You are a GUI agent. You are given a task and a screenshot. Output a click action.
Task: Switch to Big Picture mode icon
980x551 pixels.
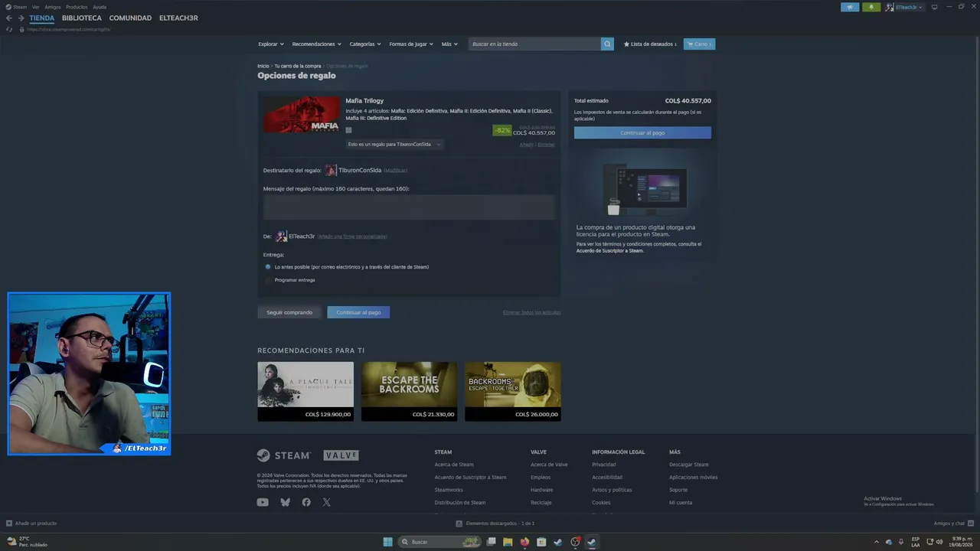pyautogui.click(x=934, y=7)
